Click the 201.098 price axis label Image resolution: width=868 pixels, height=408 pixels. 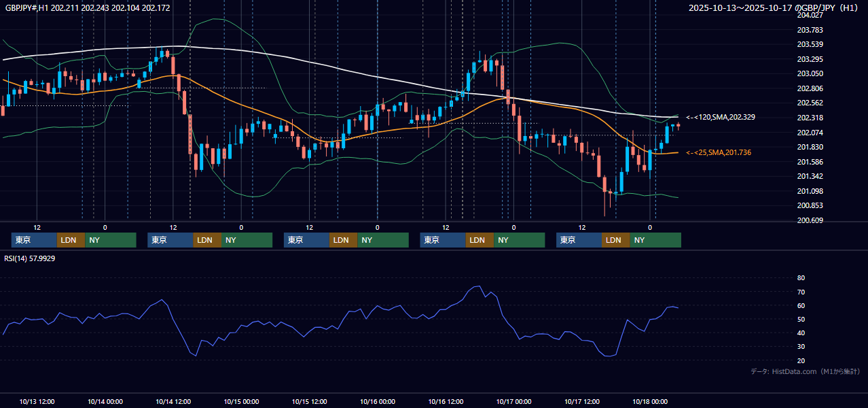click(x=810, y=191)
